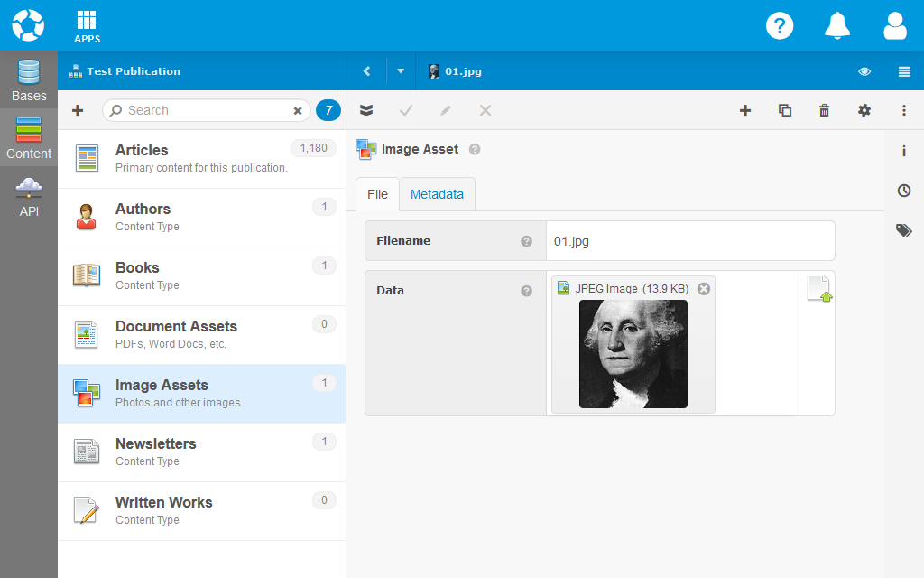Open the user profile icon
The image size is (924, 578).
(894, 25)
